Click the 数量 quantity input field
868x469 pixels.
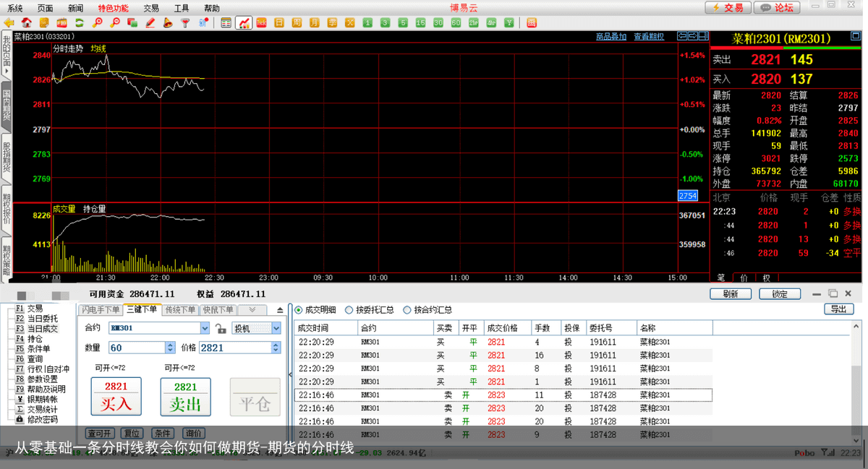(137, 348)
